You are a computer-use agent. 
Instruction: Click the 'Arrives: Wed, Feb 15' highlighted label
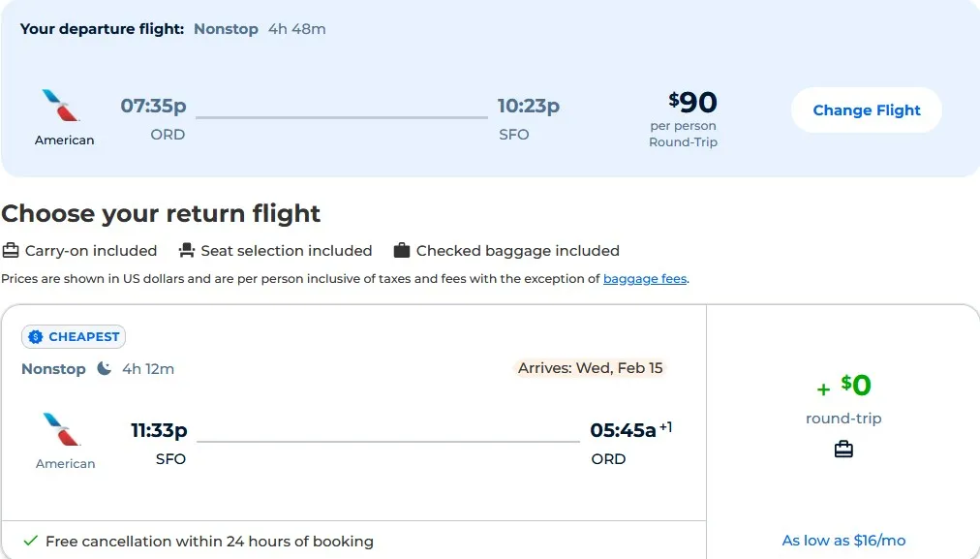tap(591, 368)
